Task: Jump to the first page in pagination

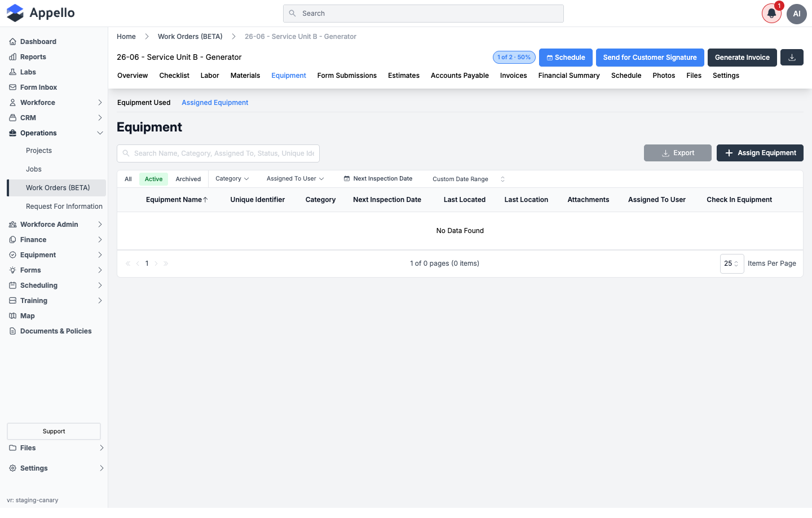Action: tap(128, 264)
